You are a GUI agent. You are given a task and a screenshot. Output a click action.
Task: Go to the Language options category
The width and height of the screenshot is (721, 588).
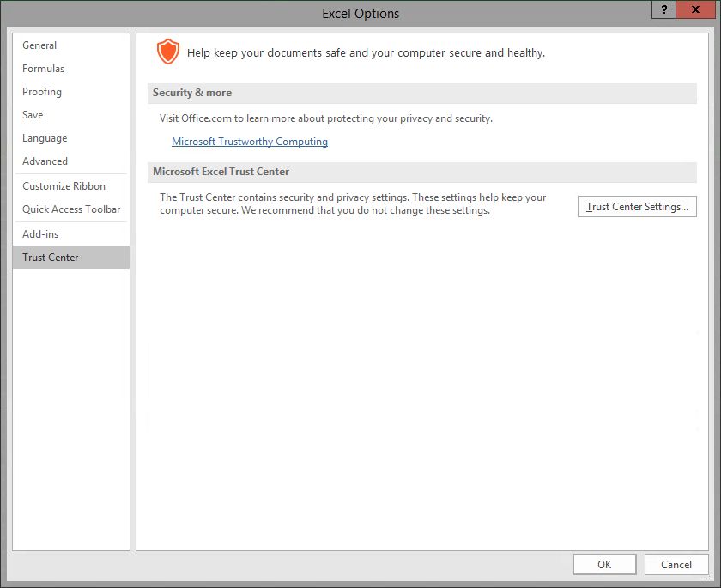pos(71,138)
